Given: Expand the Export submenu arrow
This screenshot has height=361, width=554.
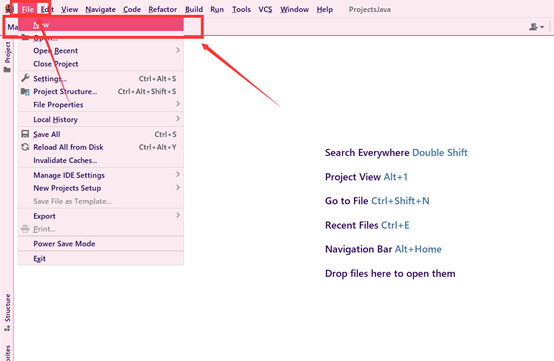Looking at the screenshot, I should 178,215.
